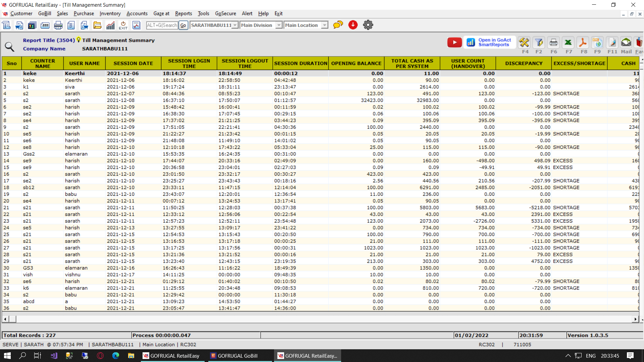Click the horizontal scrollbar right arrow
Screen dimensions: 644x362
coord(635,319)
